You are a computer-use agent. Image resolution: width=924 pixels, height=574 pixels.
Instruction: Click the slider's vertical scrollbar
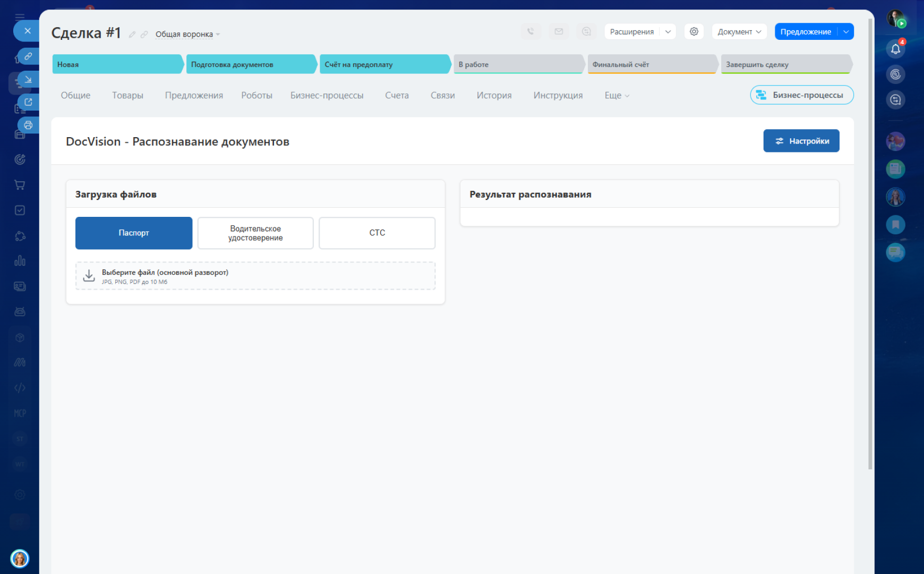(x=870, y=244)
